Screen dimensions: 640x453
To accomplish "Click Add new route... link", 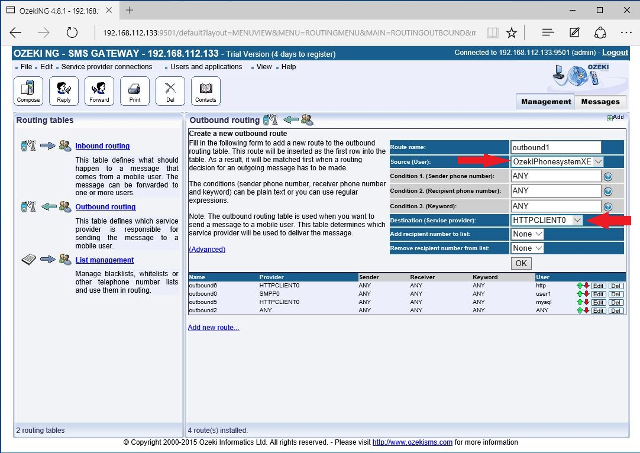I will [213, 327].
